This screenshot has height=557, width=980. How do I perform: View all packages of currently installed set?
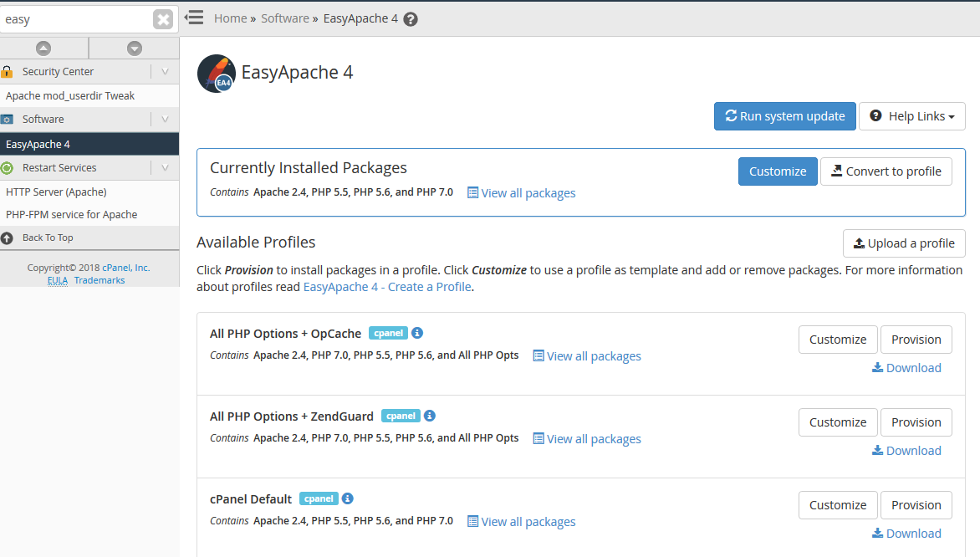(x=521, y=193)
